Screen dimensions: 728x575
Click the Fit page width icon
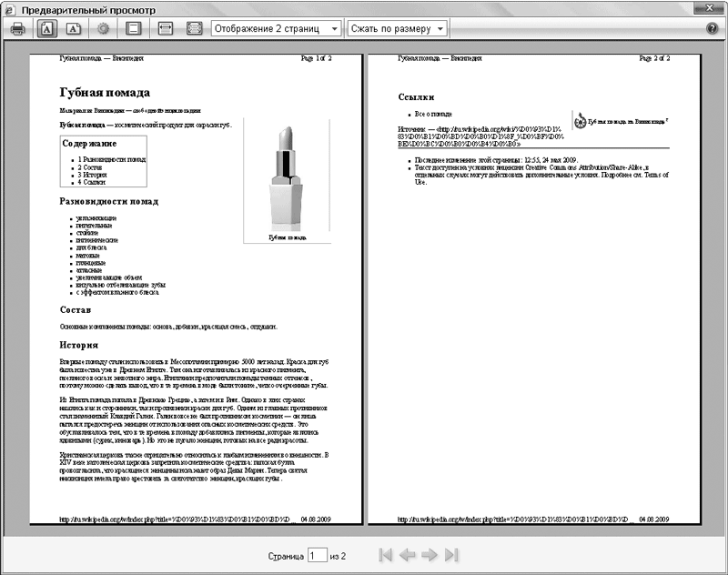[x=165, y=29]
